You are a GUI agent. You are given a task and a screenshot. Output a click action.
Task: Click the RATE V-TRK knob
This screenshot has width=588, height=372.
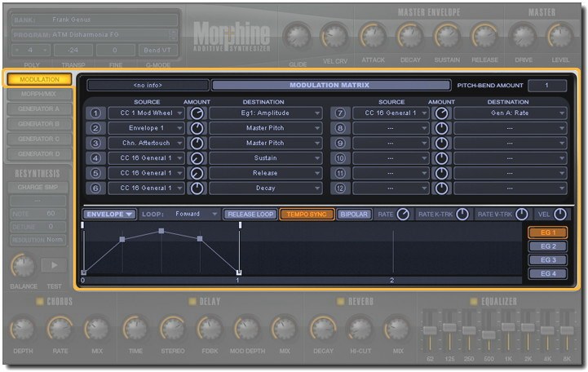(522, 214)
